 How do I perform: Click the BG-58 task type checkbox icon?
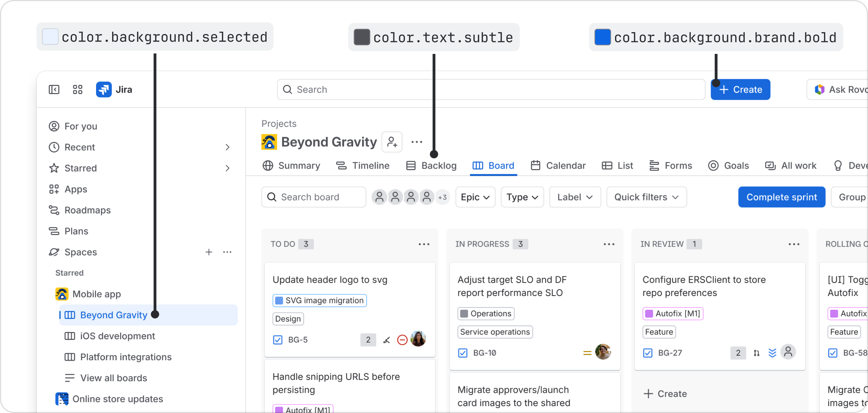pos(833,353)
